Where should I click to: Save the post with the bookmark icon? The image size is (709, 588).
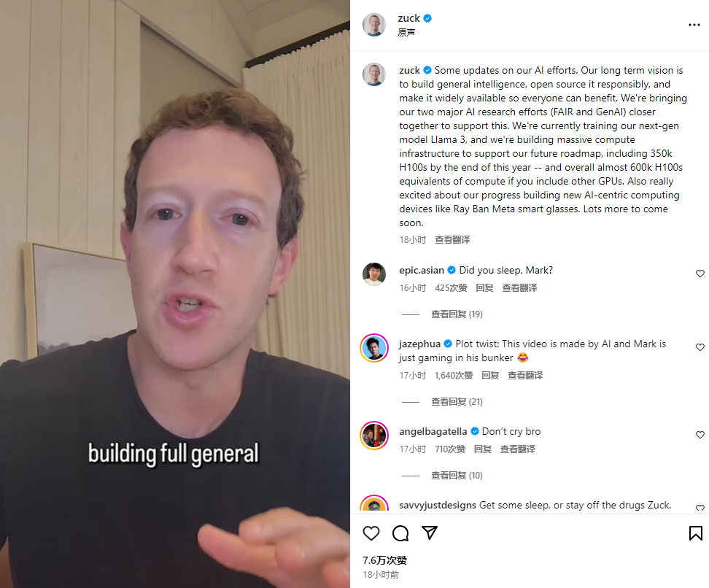coord(695,533)
